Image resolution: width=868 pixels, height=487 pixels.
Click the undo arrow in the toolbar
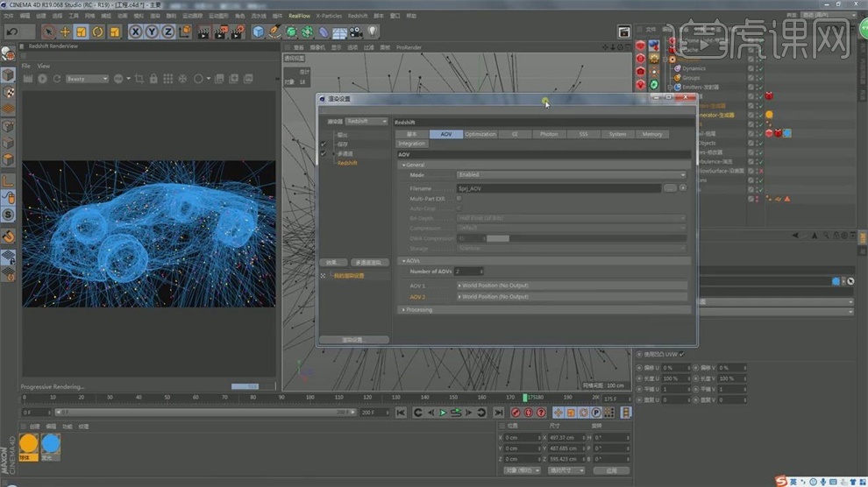[12, 32]
